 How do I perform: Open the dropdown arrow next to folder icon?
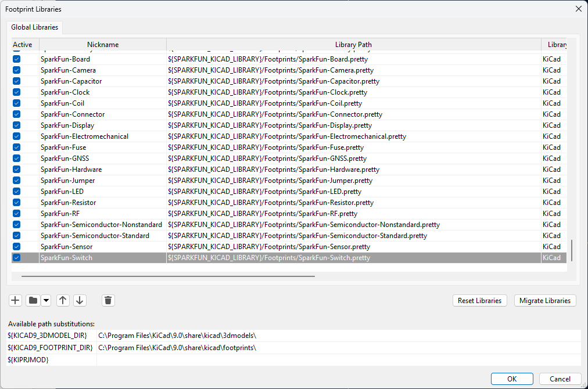point(46,300)
